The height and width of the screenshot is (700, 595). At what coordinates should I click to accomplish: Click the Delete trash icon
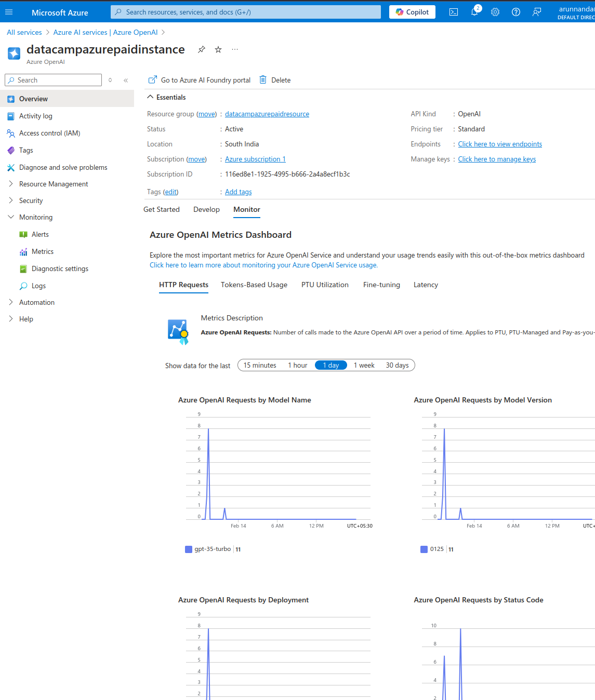click(x=263, y=79)
